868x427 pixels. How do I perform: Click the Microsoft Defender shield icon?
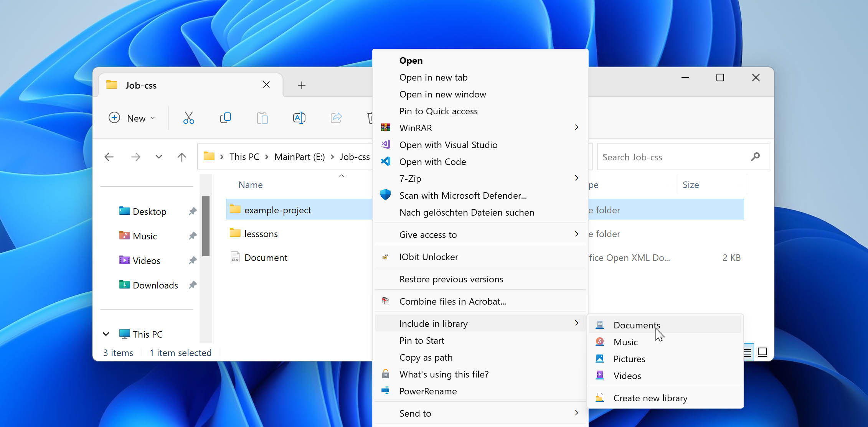[386, 195]
